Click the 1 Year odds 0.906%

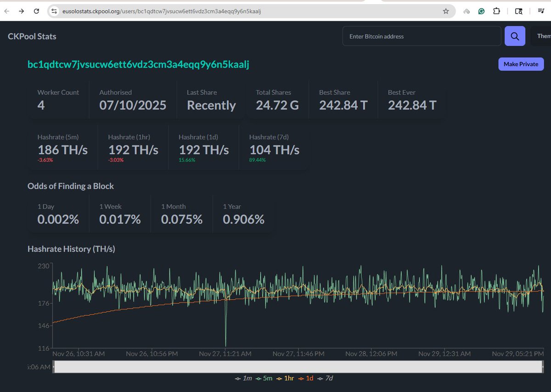click(x=244, y=219)
